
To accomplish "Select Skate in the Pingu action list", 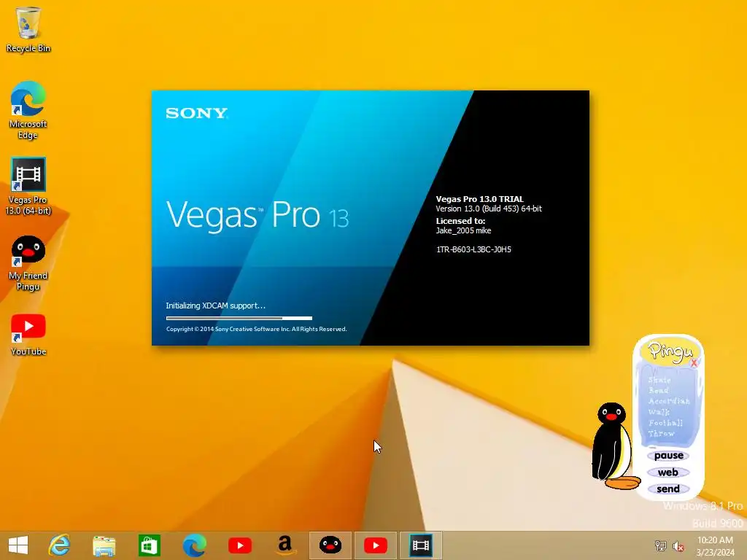I will pos(659,379).
